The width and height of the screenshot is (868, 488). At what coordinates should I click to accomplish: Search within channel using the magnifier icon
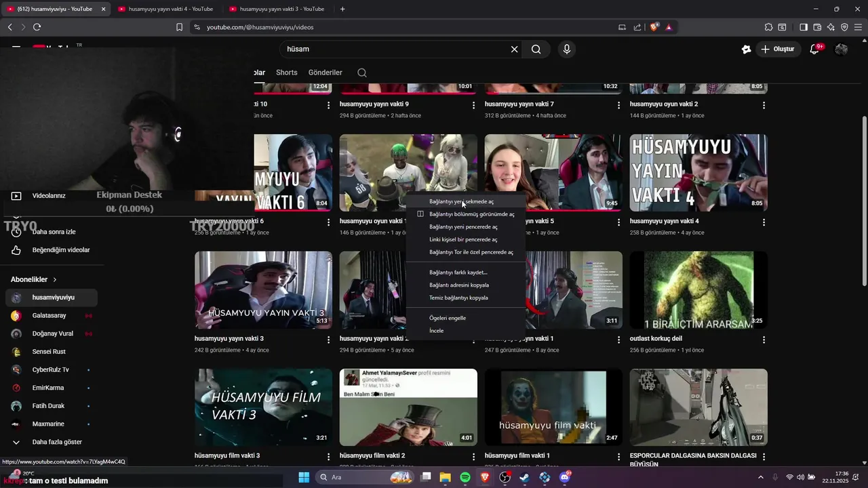tap(362, 73)
